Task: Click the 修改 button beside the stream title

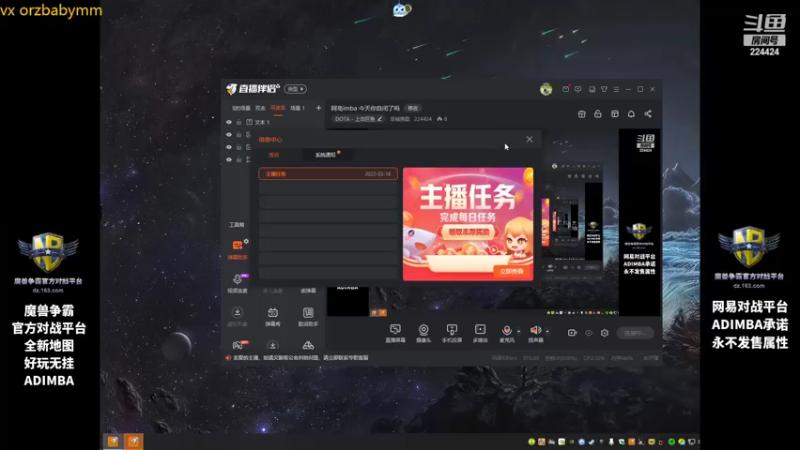Action: click(x=413, y=108)
